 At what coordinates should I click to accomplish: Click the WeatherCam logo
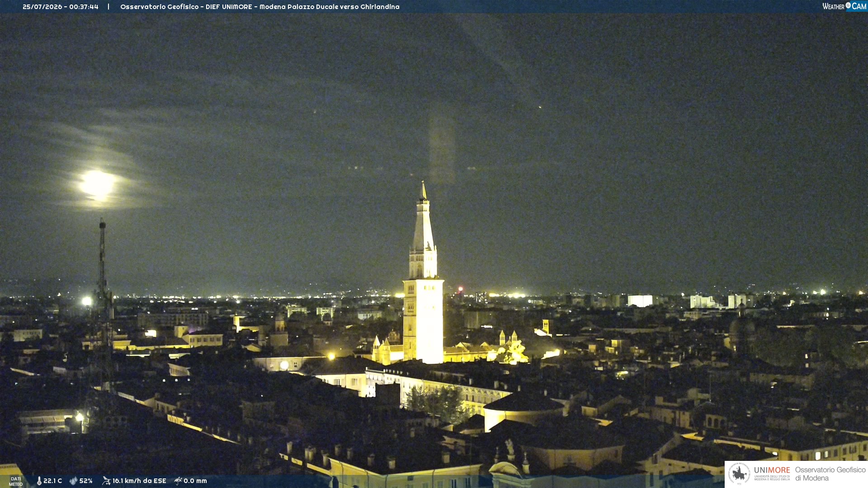844,6
